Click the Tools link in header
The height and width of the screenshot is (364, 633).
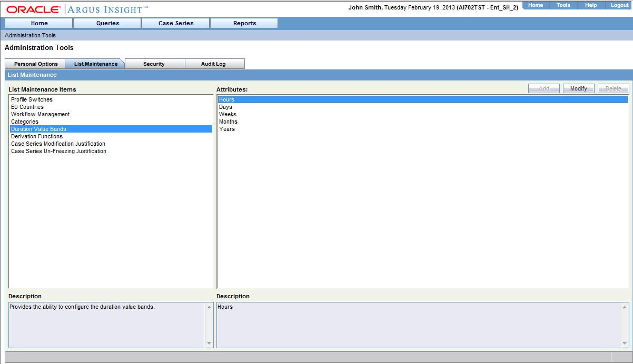pyautogui.click(x=563, y=5)
